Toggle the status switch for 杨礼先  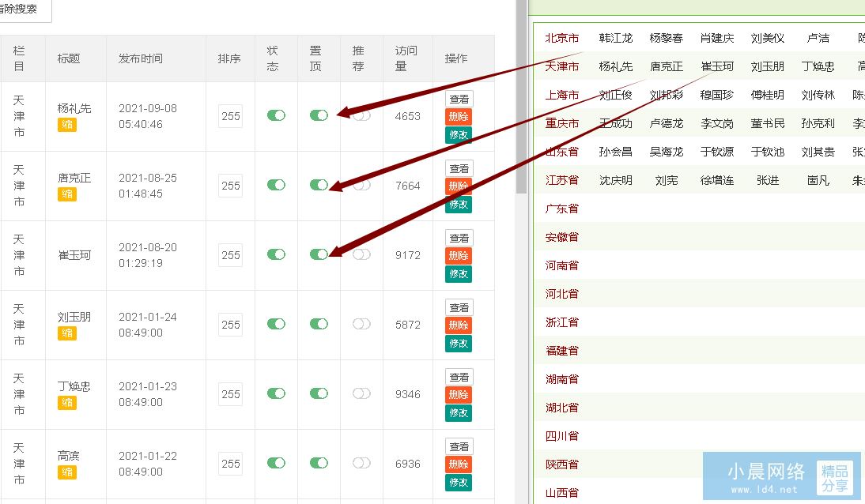(276, 115)
